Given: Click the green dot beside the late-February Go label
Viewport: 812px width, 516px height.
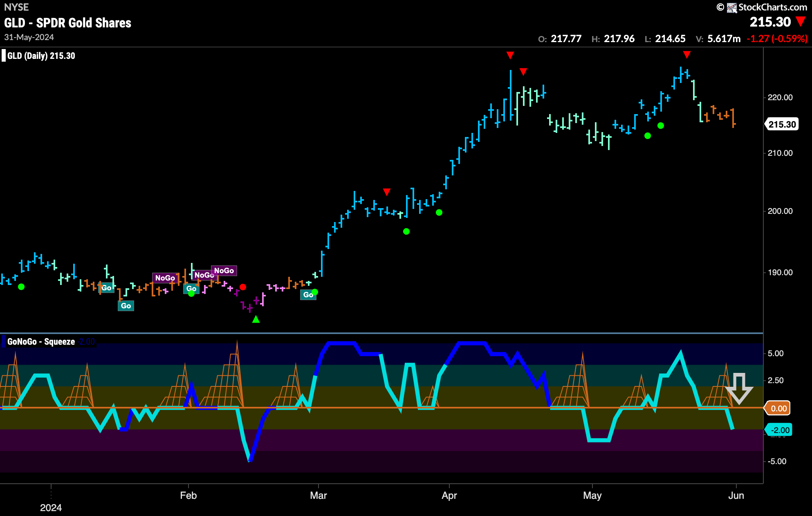Looking at the screenshot, I should [315, 292].
